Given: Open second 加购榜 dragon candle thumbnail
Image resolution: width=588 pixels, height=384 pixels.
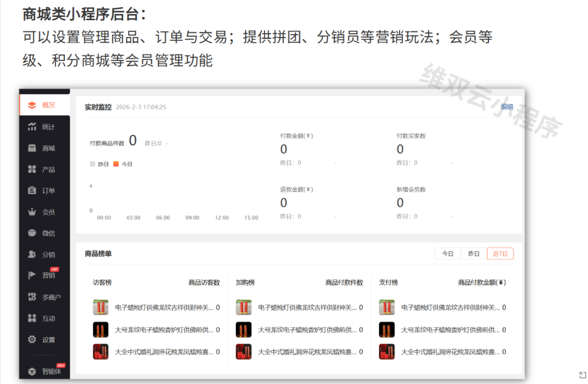Looking at the screenshot, I should 244,330.
